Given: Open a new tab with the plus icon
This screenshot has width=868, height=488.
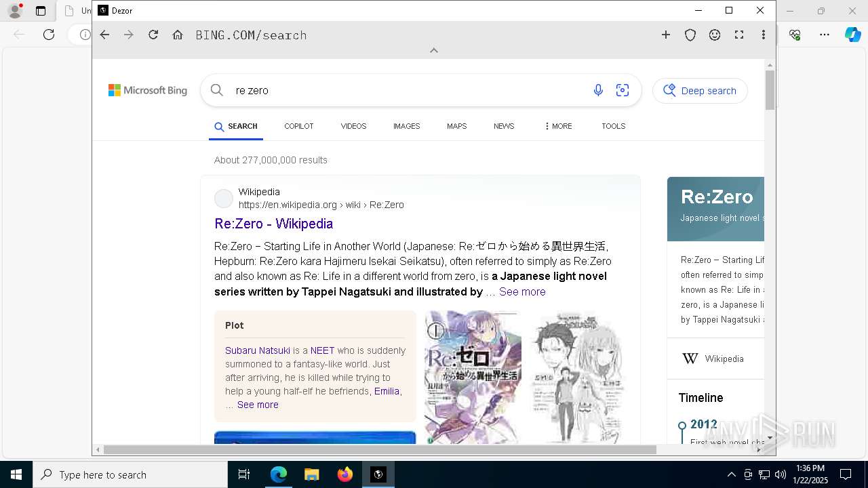Looking at the screenshot, I should click(666, 35).
